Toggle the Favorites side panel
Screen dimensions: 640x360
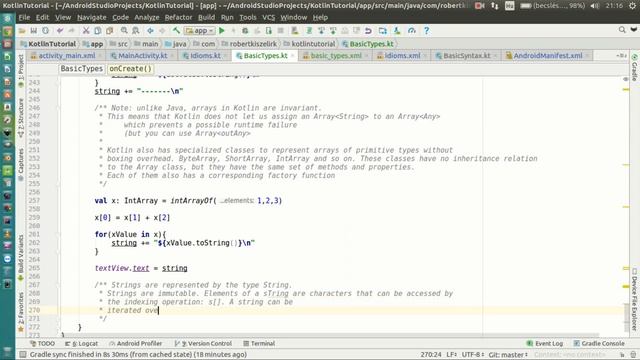pos(21,311)
